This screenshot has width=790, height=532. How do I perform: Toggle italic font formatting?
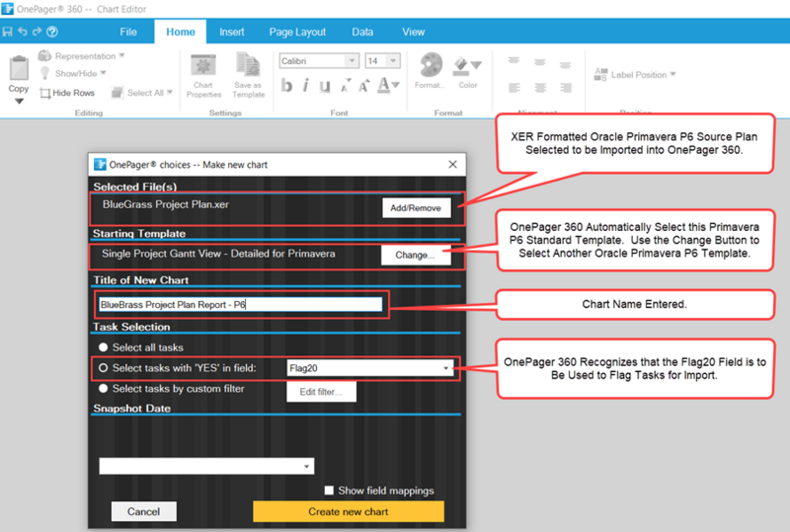pos(305,85)
